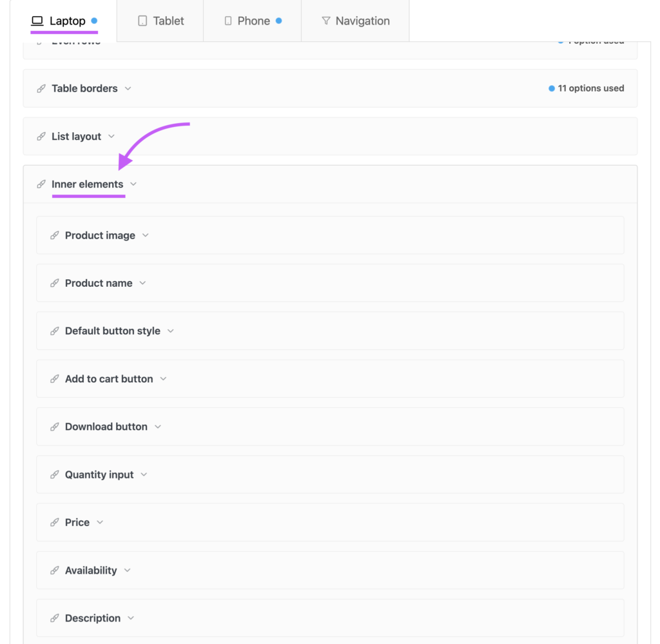Click the link icon beside Default button style
The height and width of the screenshot is (644, 660).
[54, 331]
